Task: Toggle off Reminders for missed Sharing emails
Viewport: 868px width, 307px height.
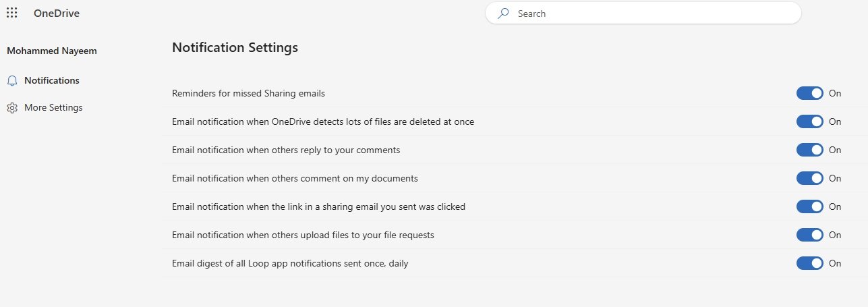Action: (810, 93)
